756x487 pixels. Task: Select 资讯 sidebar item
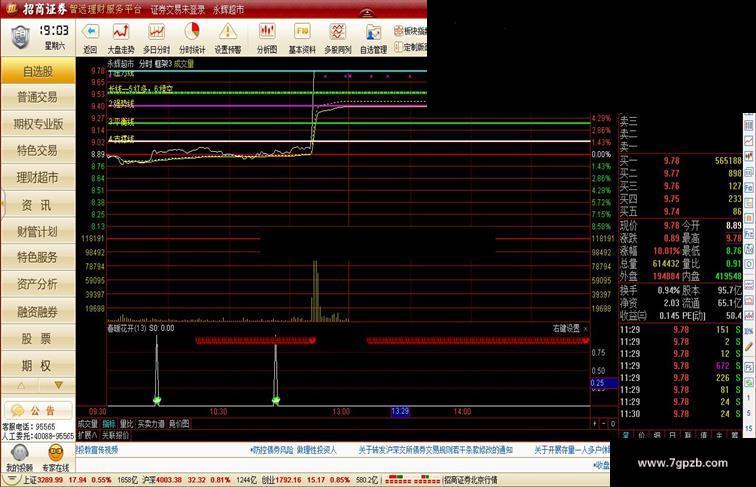point(38,205)
